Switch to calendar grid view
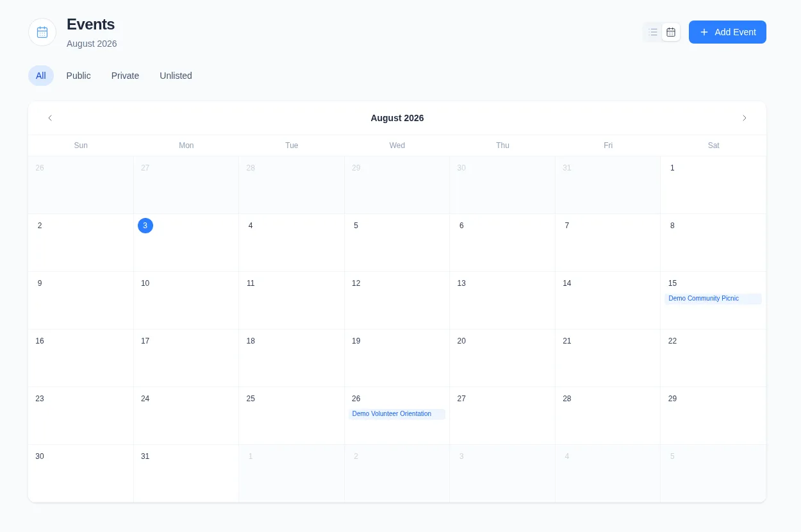Image resolution: width=801 pixels, height=532 pixels. click(671, 32)
